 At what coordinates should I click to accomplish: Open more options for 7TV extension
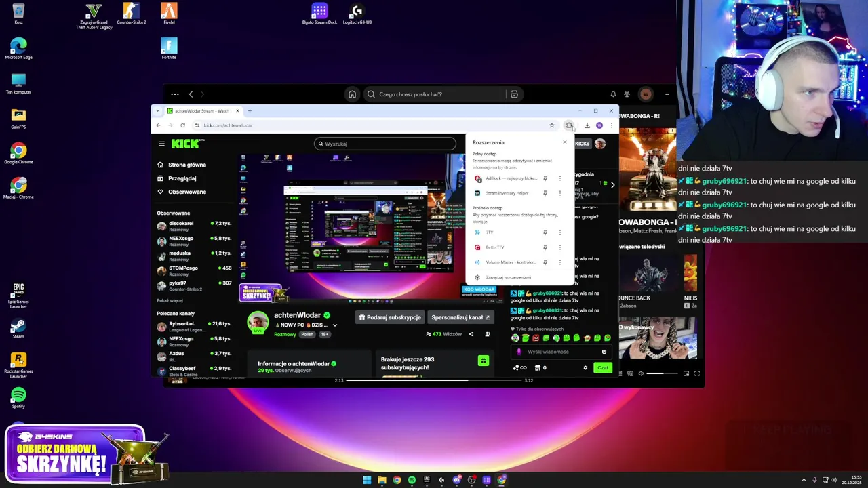pos(560,232)
